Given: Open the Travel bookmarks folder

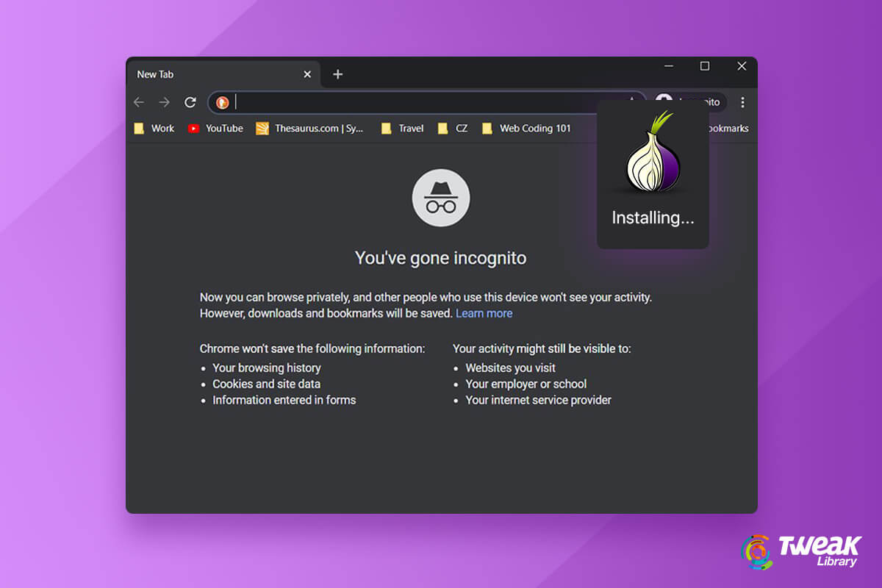Looking at the screenshot, I should [401, 128].
